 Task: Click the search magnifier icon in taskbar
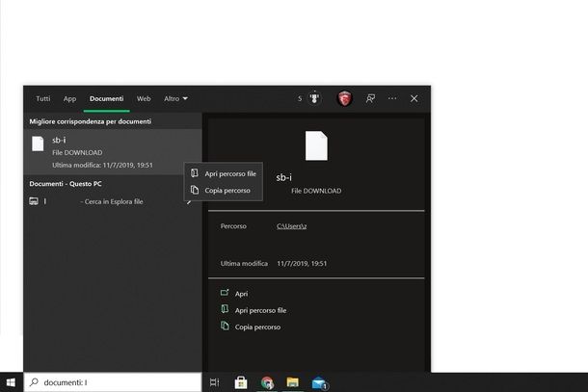[x=34, y=381]
